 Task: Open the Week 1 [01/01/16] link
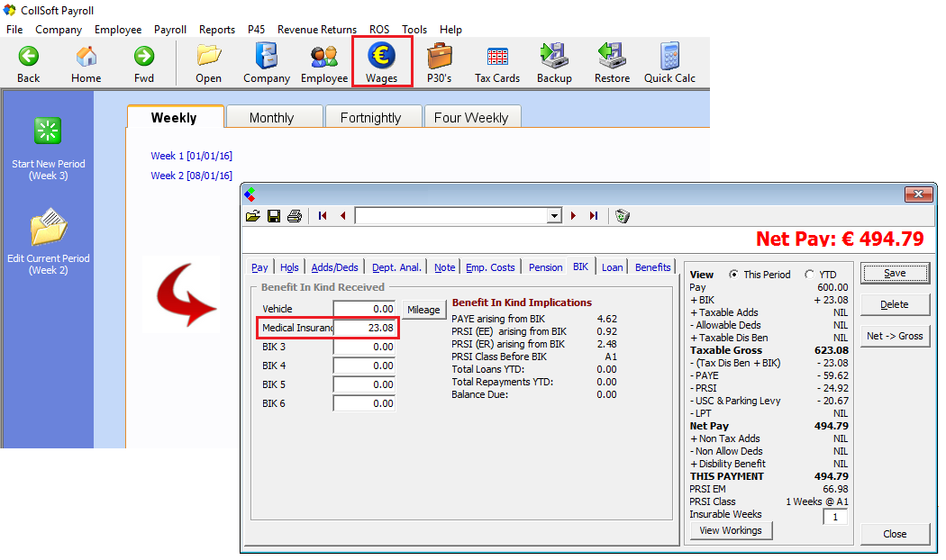(191, 156)
